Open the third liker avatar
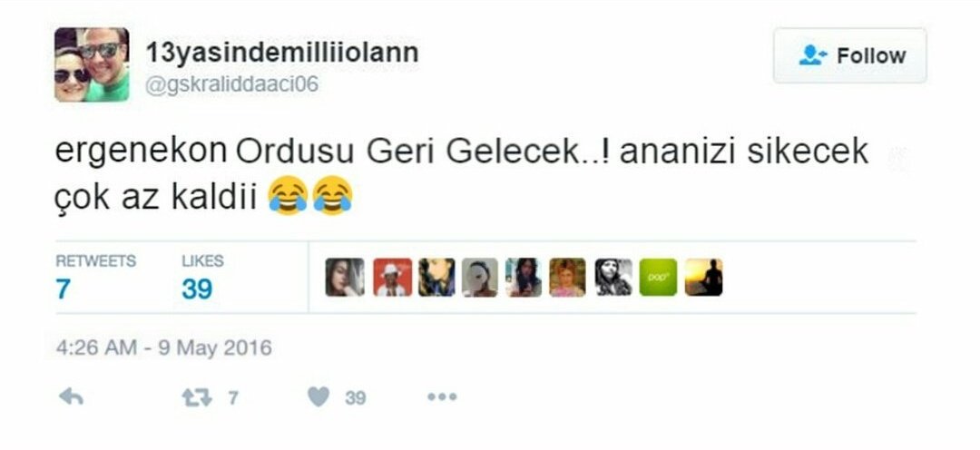 [436, 277]
